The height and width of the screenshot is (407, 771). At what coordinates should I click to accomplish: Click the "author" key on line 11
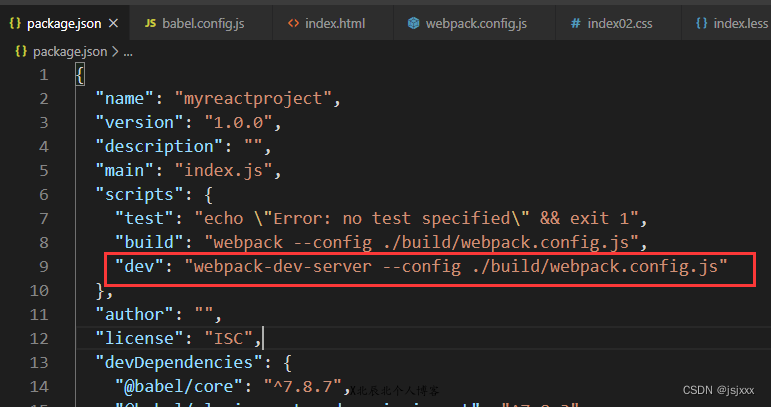pos(135,315)
